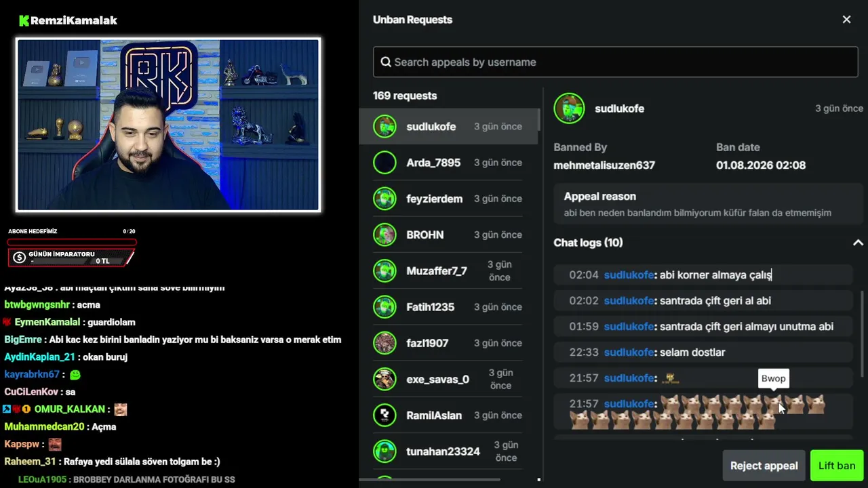This screenshot has height=488, width=868.
Task: Click the moderator name mehmetalisuzen637
Action: click(604, 165)
